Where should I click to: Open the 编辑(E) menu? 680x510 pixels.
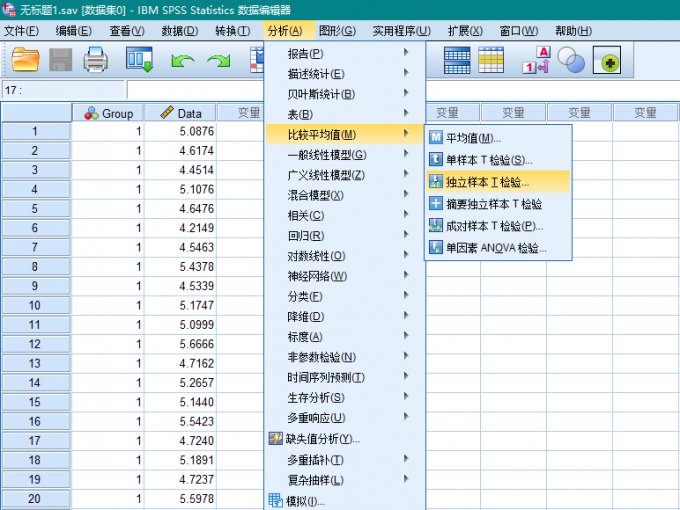point(74,31)
